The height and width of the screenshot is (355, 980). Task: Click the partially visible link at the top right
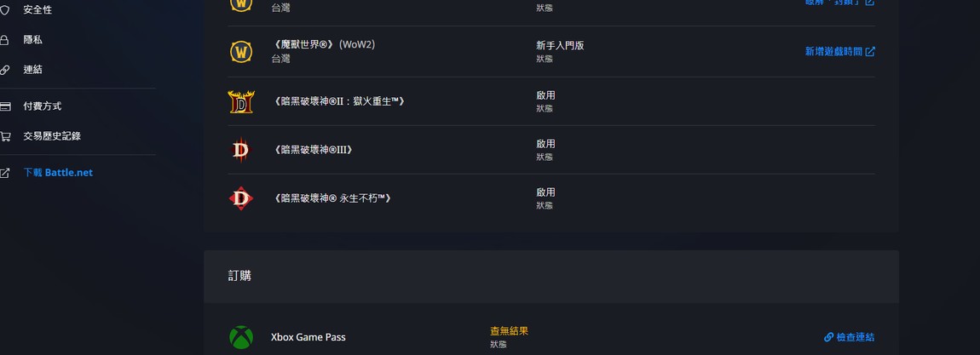click(x=840, y=3)
